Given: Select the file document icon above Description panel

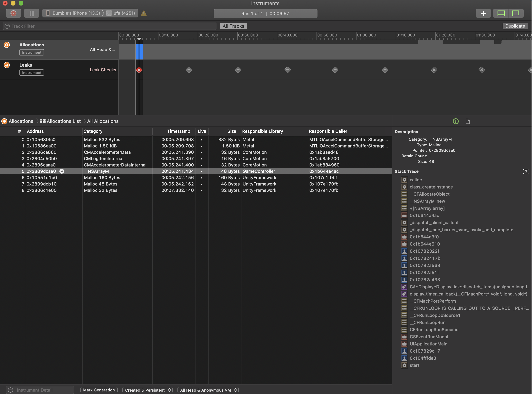Looking at the screenshot, I should tap(467, 121).
